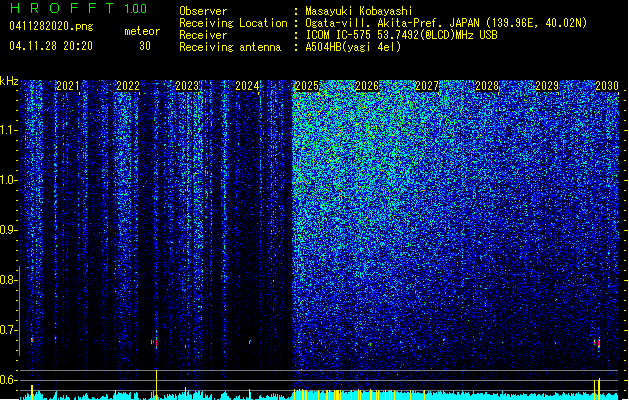This screenshot has width=629, height=400.
Task: Click the red meteor echo near 2030
Action: (x=599, y=343)
